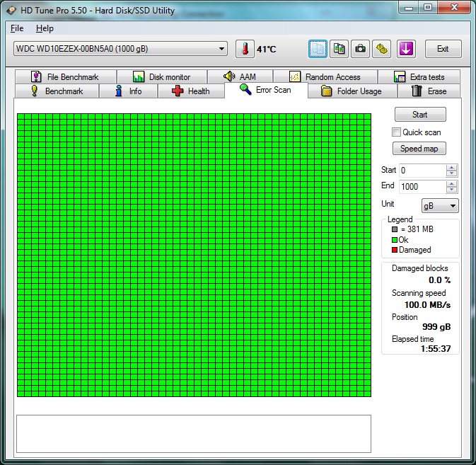The width and height of the screenshot is (476, 465).
Task: Switch to the Erase tab
Action: pos(429,91)
